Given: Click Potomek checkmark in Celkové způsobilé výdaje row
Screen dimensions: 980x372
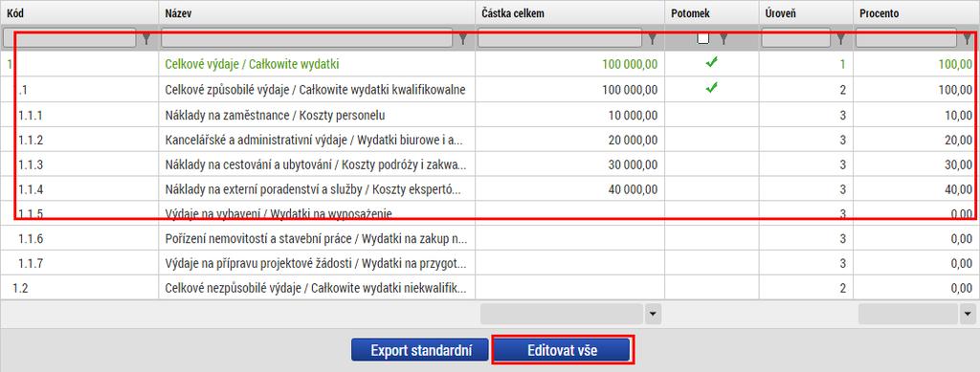Looking at the screenshot, I should pyautogui.click(x=711, y=88).
